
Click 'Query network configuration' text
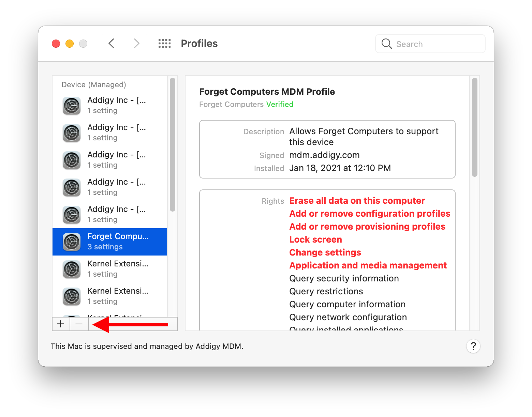tap(348, 317)
